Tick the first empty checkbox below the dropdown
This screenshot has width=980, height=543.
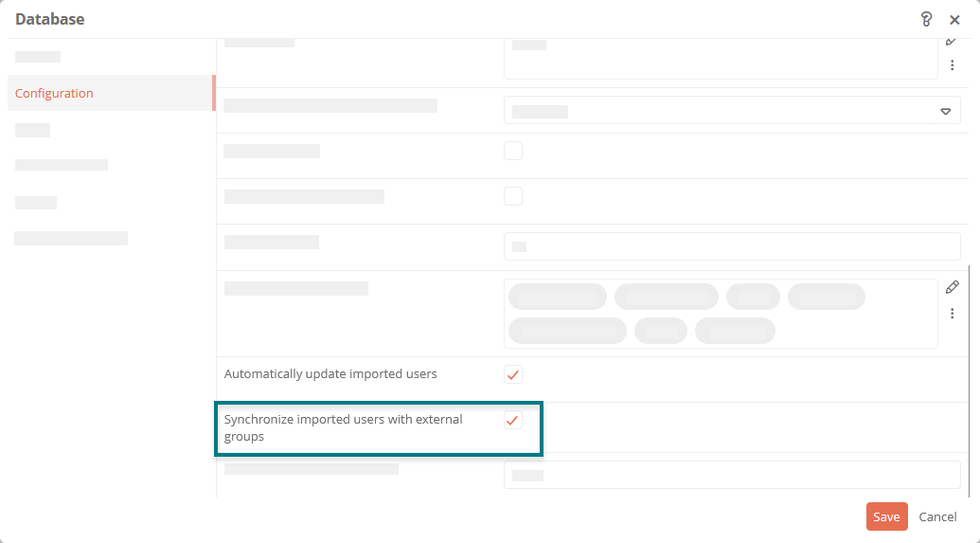click(513, 151)
